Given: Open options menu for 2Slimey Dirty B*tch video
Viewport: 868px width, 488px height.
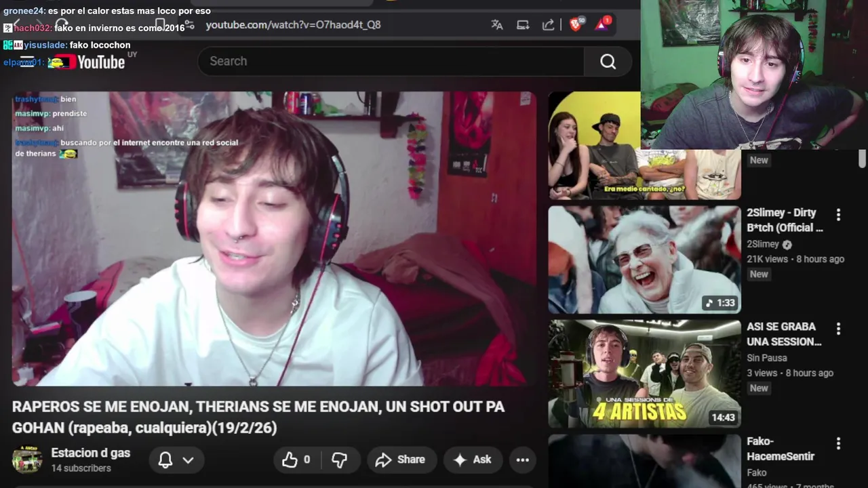Looking at the screenshot, I should tap(839, 215).
